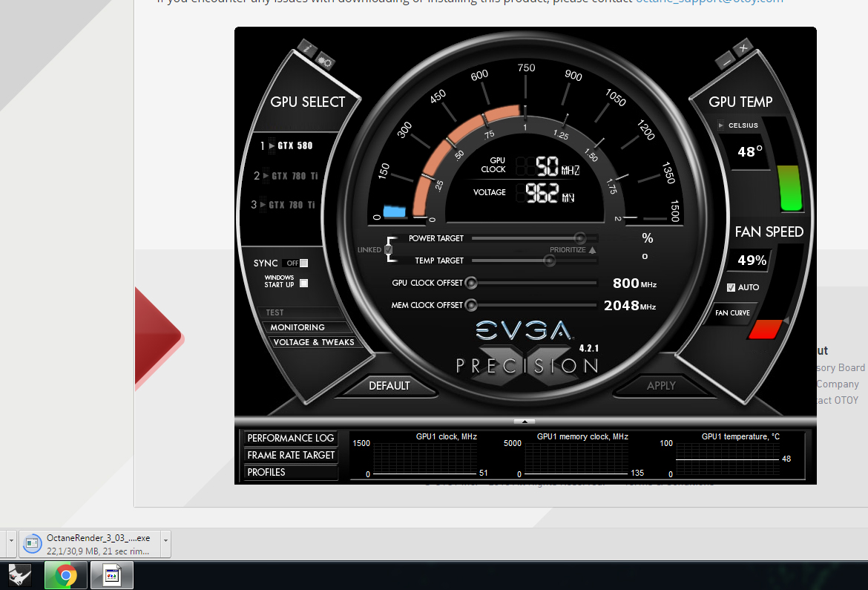Open the OctaneRender exe download item
868x590 pixels.
(x=90, y=544)
